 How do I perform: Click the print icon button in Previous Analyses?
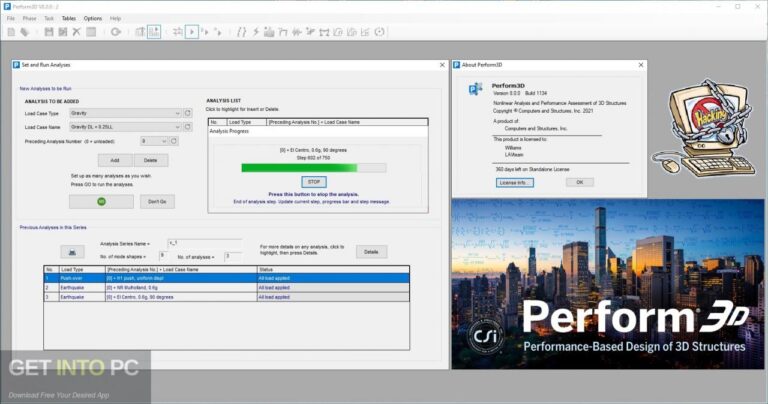[x=72, y=252]
